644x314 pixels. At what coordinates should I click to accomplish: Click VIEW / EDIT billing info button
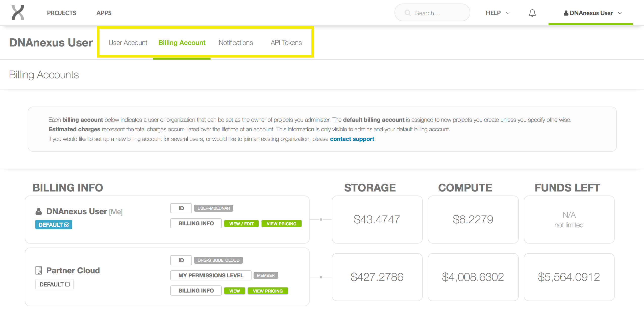241,224
